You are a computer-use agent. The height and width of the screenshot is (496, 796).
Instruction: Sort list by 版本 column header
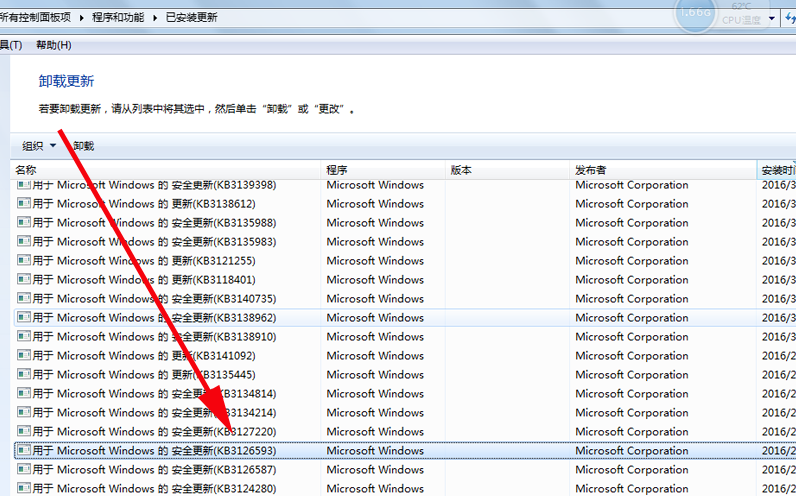[x=508, y=170]
